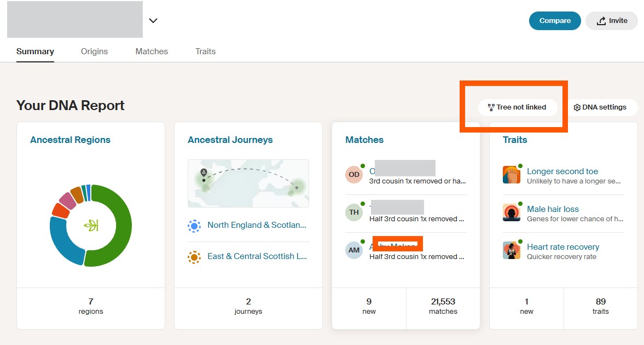Click the Male hair loss trait icon
The width and height of the screenshot is (644, 345).
tap(511, 213)
